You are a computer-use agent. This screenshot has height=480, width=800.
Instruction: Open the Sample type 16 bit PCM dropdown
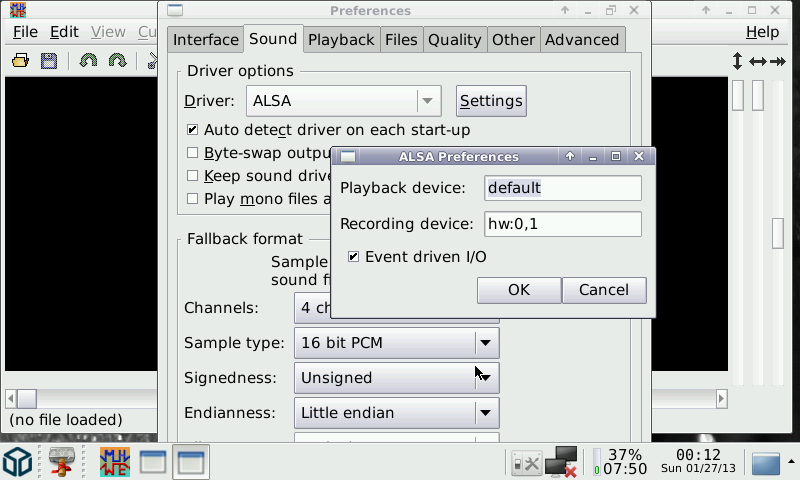(486, 343)
